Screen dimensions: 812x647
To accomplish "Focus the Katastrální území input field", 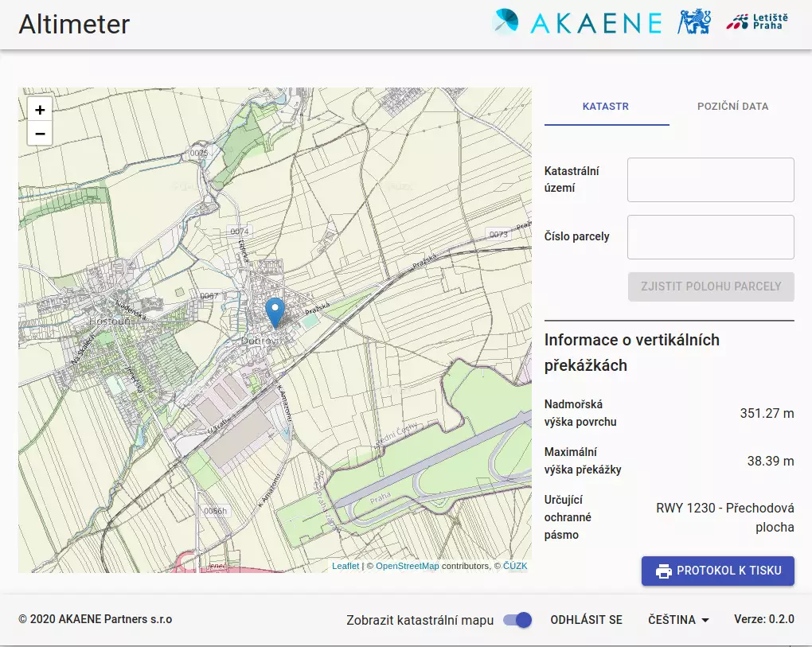I will click(710, 180).
